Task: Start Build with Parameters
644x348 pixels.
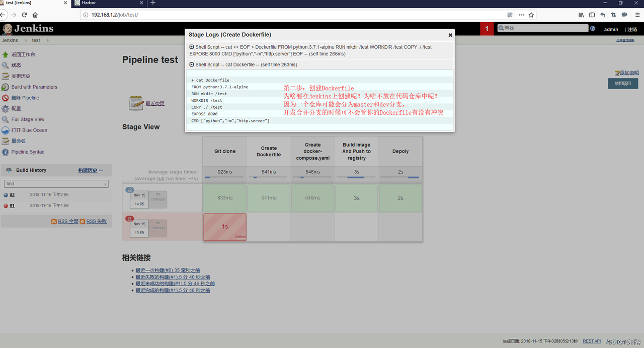Action: (34, 87)
